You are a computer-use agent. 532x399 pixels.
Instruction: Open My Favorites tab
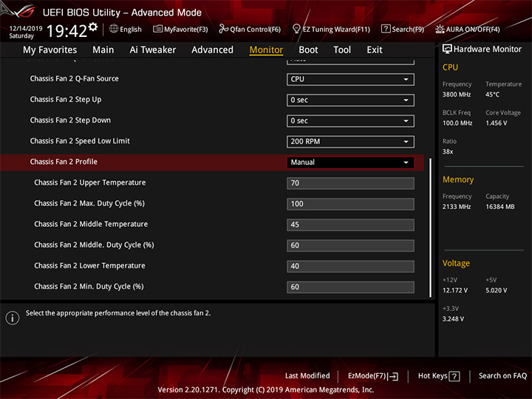[x=50, y=50]
